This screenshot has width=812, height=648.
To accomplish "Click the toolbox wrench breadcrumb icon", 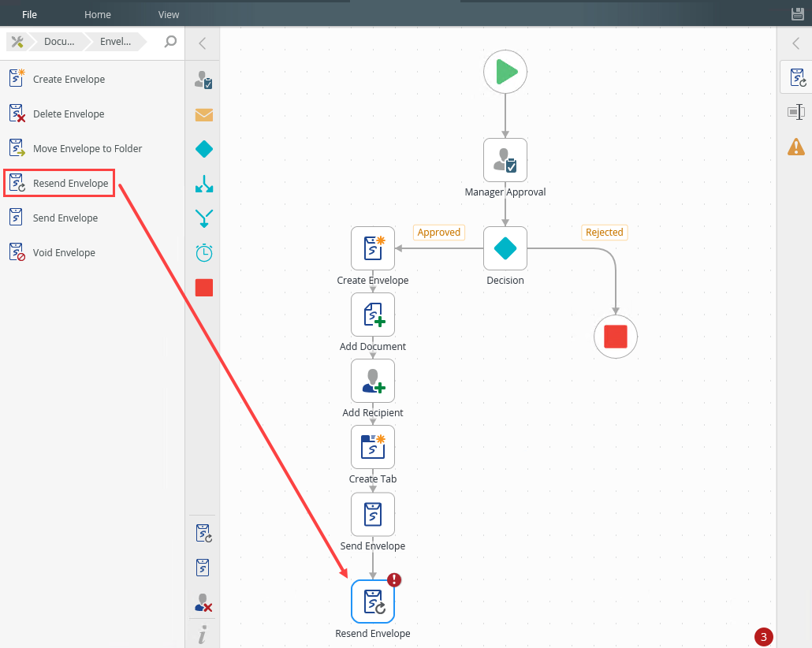I will 17,42.
